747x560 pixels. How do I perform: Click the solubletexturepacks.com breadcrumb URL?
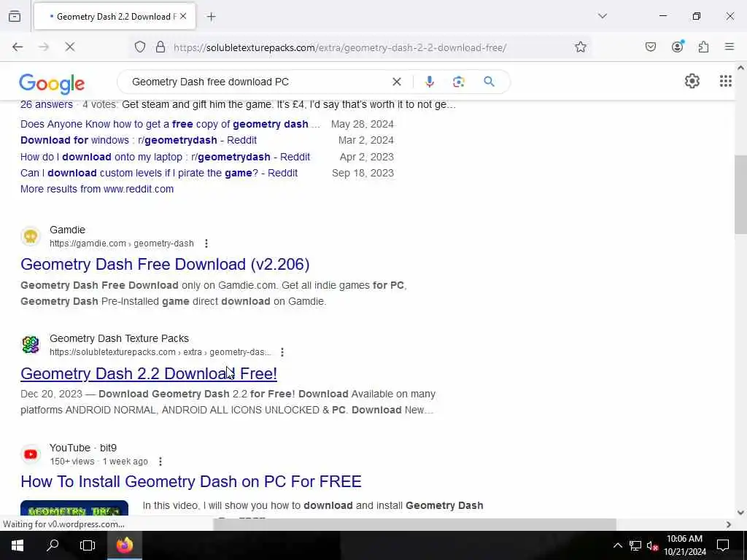[x=160, y=352]
